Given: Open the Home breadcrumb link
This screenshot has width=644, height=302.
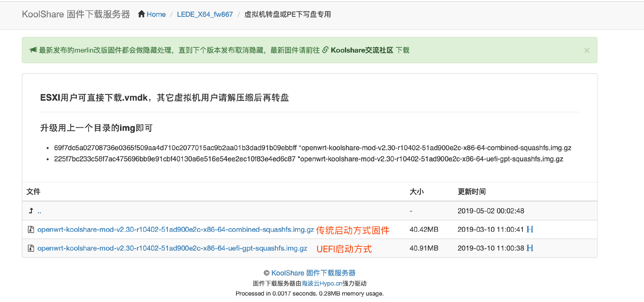Looking at the screenshot, I should coord(156,14).
